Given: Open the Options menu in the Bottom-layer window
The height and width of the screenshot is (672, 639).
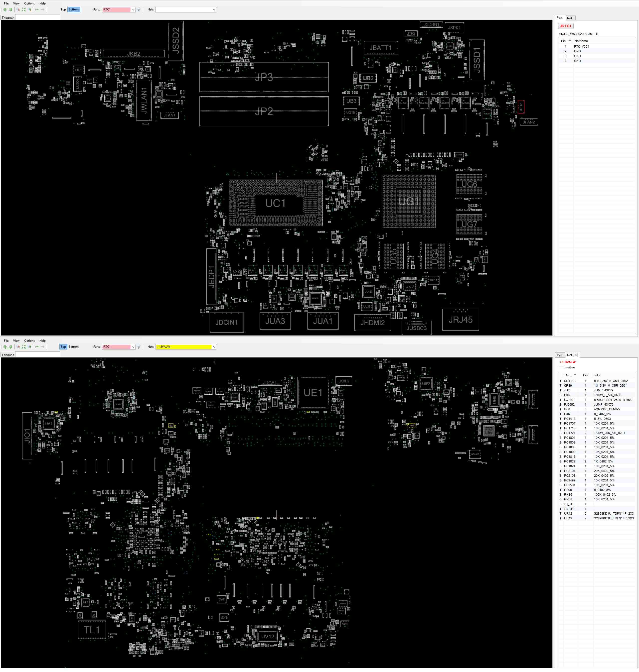Looking at the screenshot, I should [29, 3].
